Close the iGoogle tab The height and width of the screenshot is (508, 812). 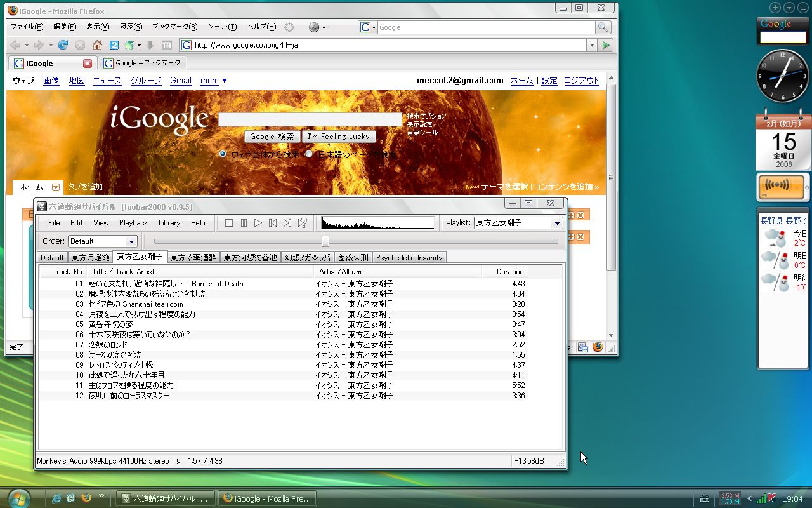tap(88, 63)
